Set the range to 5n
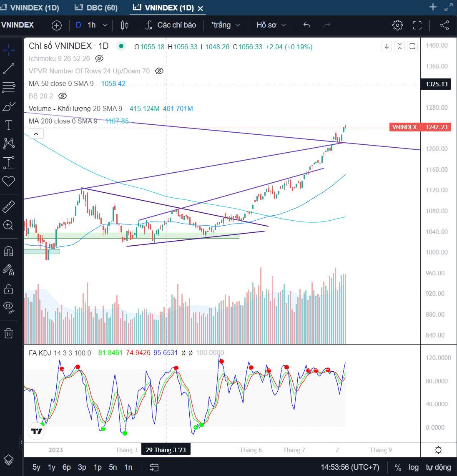Image resolution: width=457 pixels, height=476 pixels. pyautogui.click(x=113, y=467)
